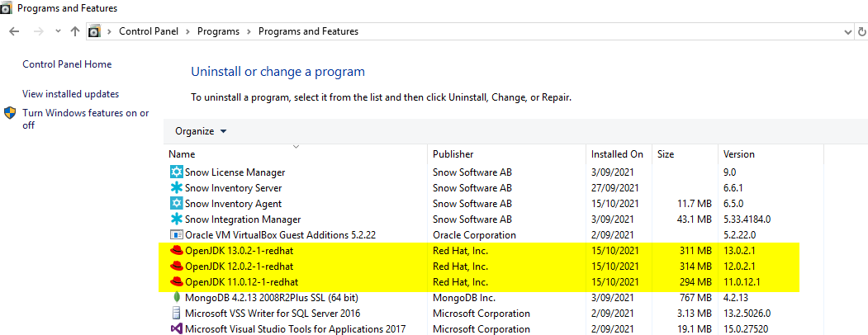Click the Programs and Features breadcrumb
Viewport: 868px width, 335px height.
308,31
